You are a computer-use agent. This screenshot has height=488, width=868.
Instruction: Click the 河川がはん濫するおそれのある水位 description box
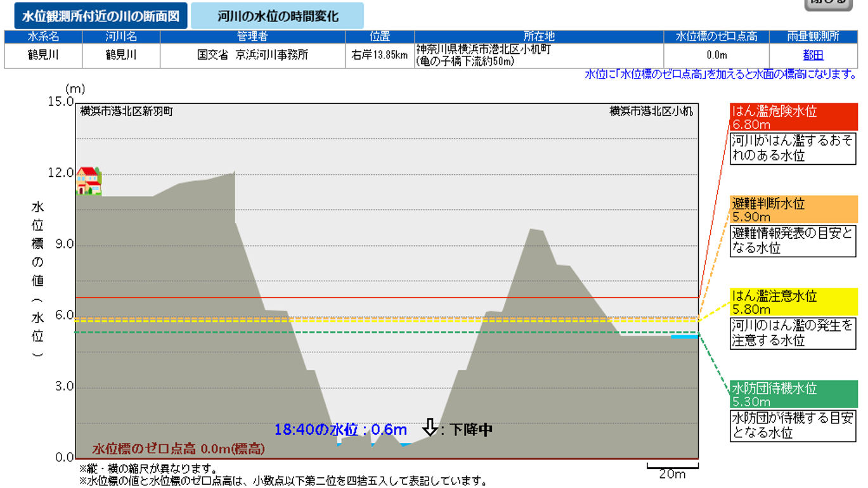(x=793, y=148)
